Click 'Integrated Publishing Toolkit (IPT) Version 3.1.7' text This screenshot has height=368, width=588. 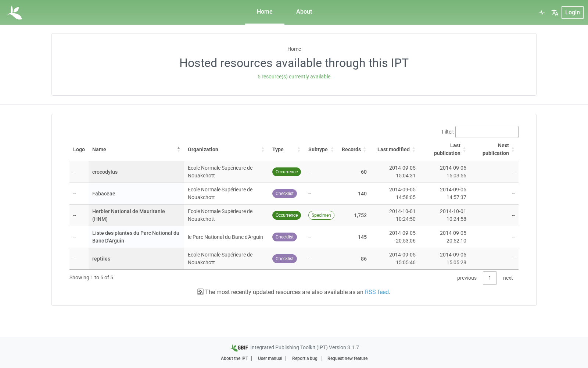click(x=305, y=347)
